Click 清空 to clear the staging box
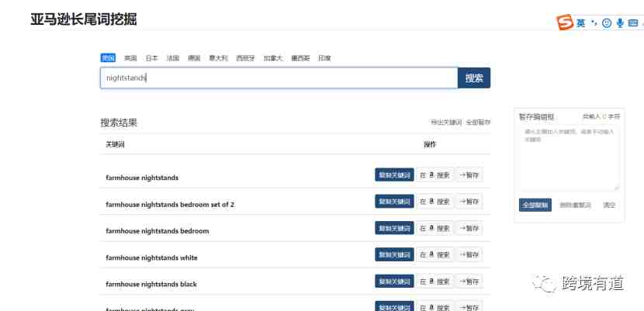644x311 pixels. pos(609,206)
